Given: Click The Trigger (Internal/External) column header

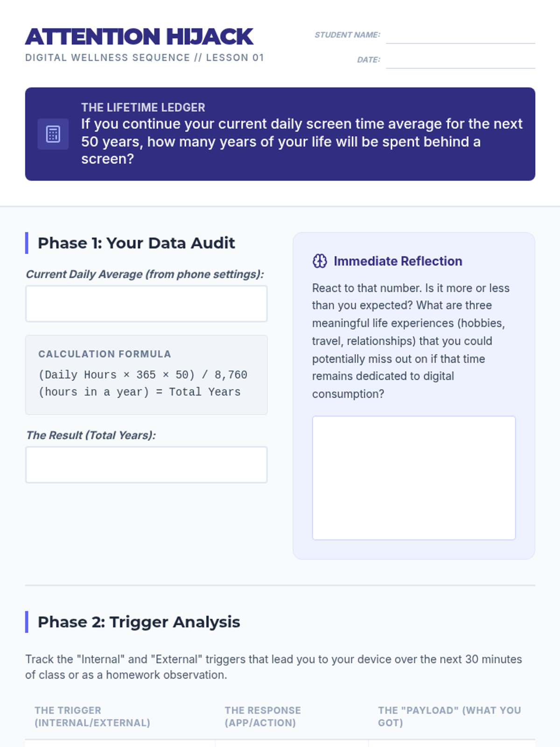Looking at the screenshot, I should tap(92, 717).
